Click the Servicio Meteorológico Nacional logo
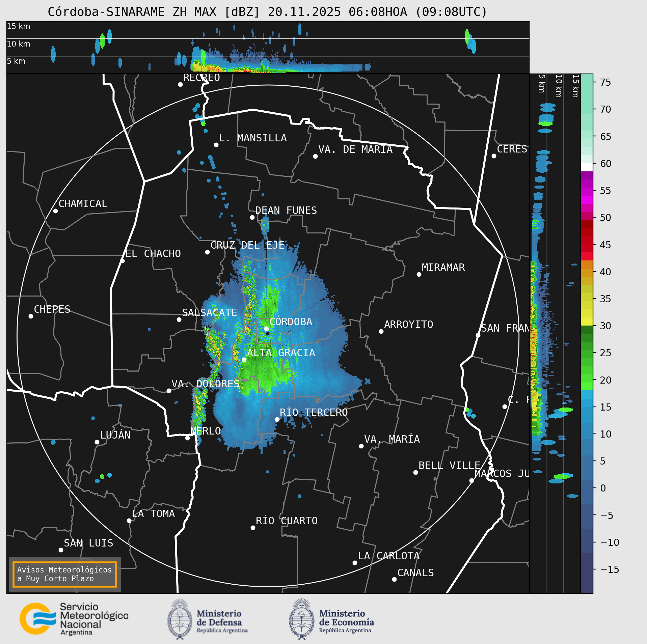This screenshot has height=644, width=647. (x=74, y=619)
